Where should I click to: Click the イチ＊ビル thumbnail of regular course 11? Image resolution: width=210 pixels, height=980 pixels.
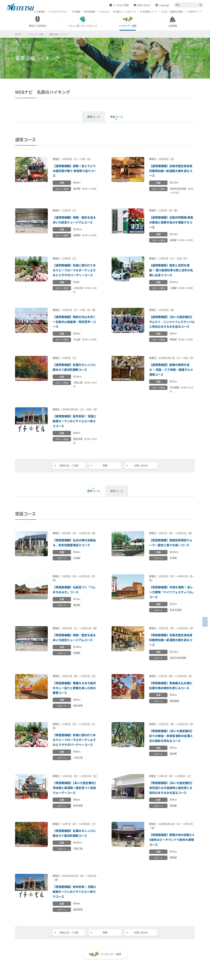[31, 420]
